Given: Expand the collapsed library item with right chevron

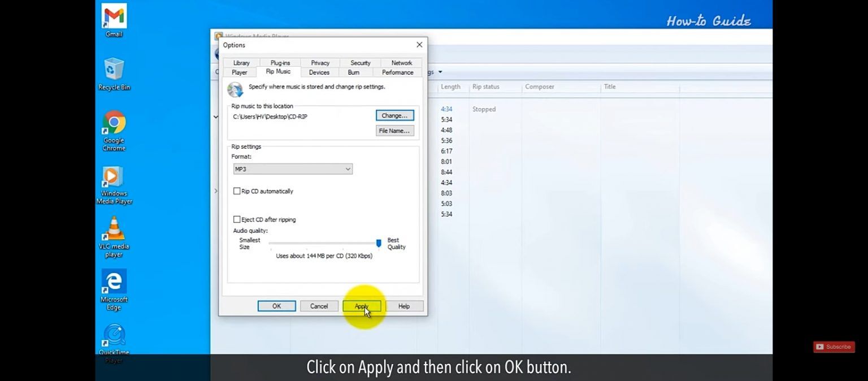Looking at the screenshot, I should [216, 191].
